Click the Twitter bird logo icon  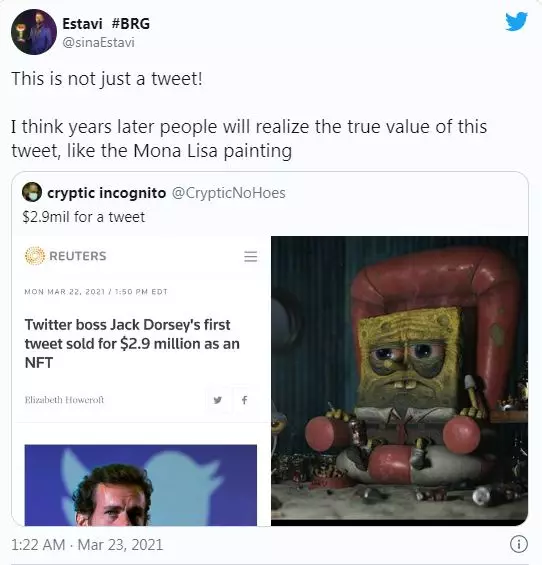tap(516, 21)
